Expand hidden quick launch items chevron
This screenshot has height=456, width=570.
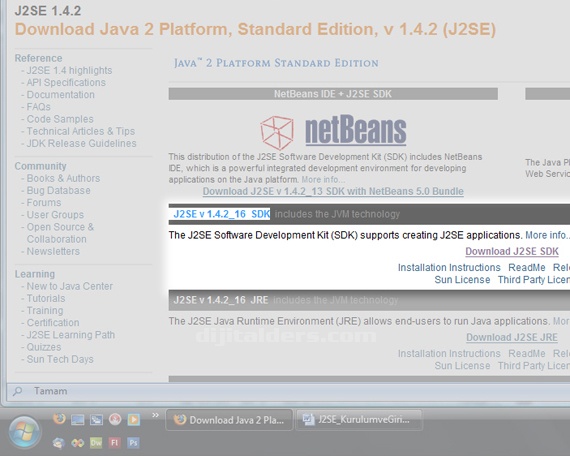[155, 415]
